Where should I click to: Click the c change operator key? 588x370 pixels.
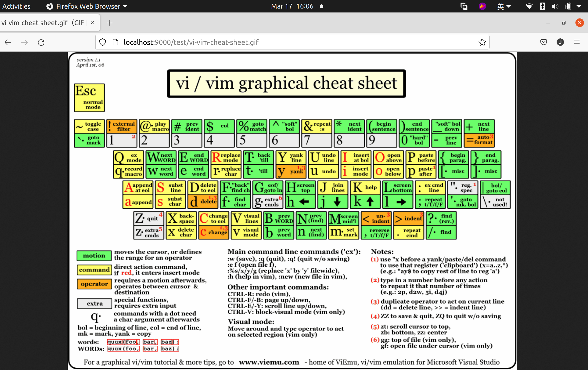point(214,232)
